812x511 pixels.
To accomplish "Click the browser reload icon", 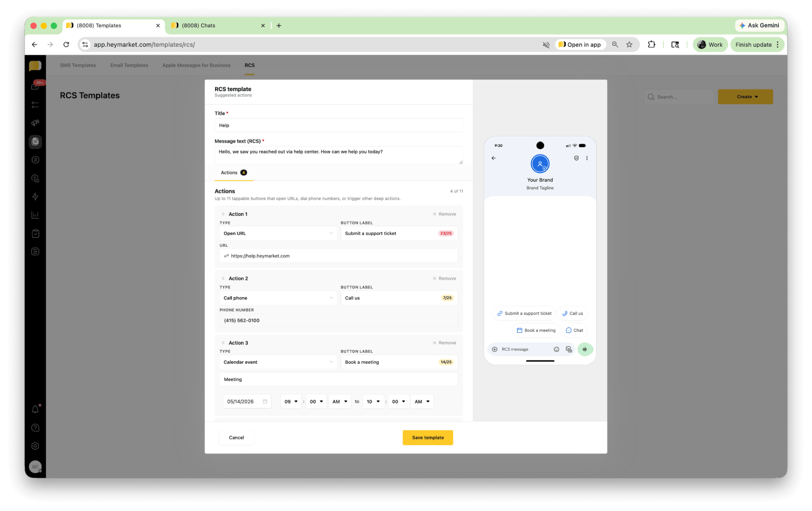I will click(66, 45).
